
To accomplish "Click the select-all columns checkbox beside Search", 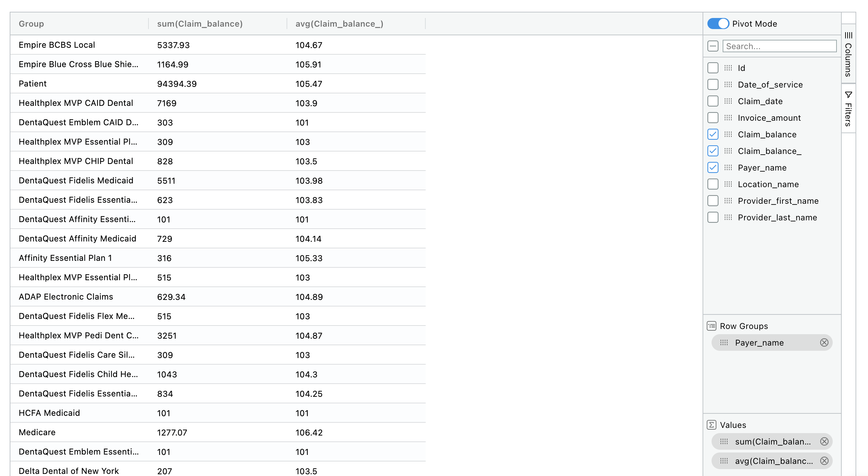I will tap(713, 46).
